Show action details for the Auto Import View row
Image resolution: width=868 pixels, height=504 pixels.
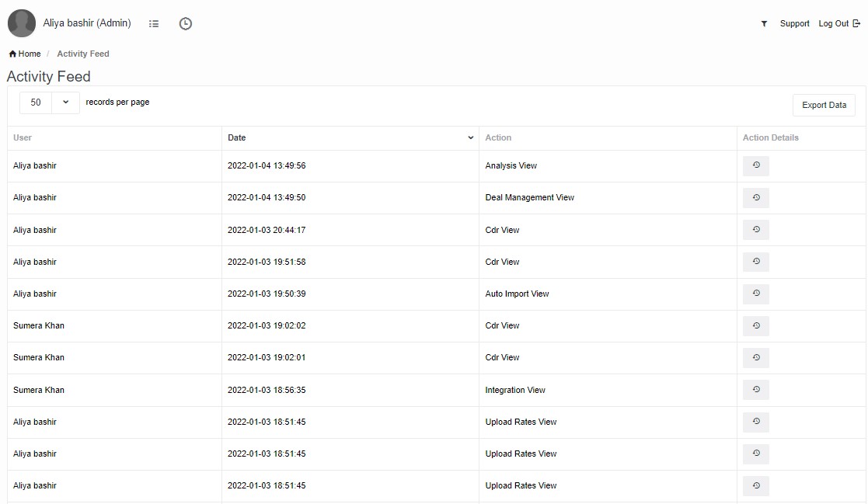coord(755,294)
